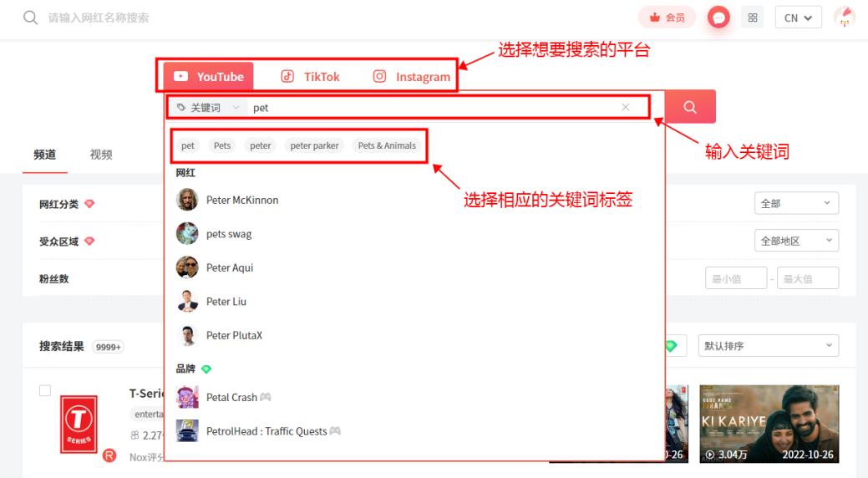Open the apps grid icon
The height and width of the screenshot is (478, 868).
(x=753, y=18)
